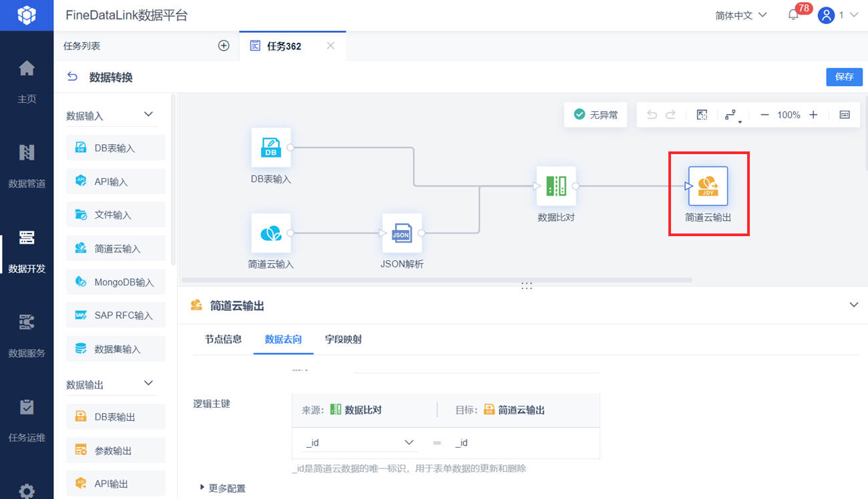Open 数据服务 in the sidebar

[x=27, y=336]
